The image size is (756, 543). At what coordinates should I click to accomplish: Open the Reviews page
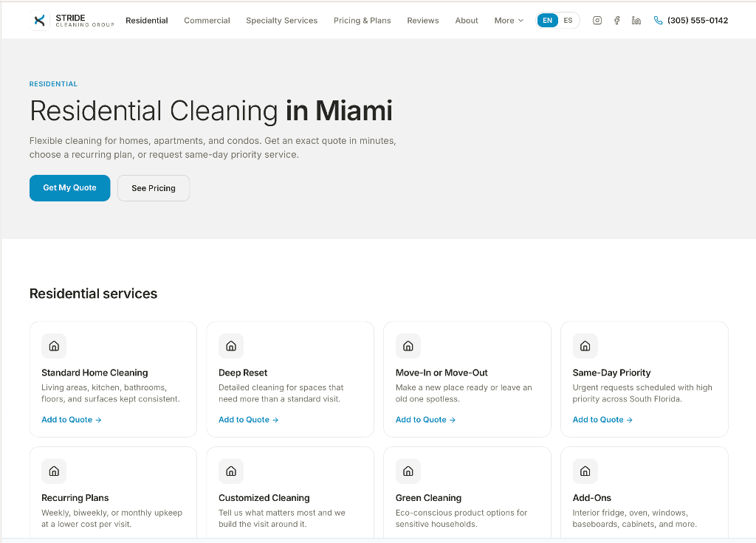tap(423, 20)
